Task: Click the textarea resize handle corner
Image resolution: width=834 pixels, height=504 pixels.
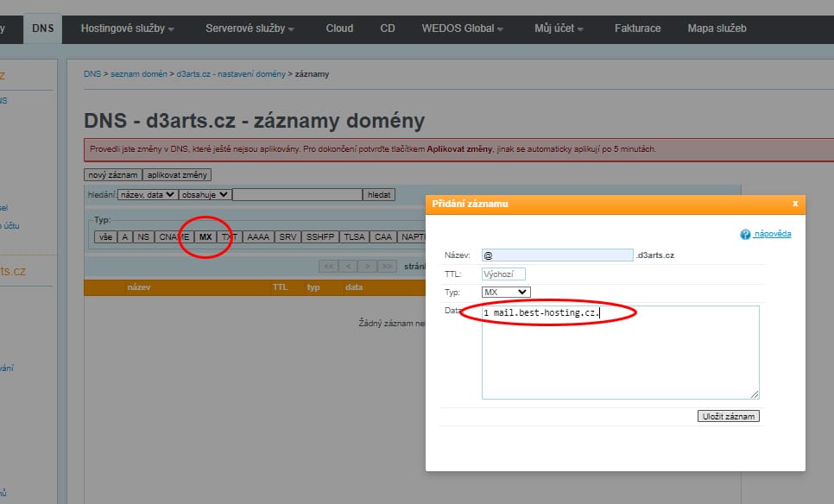Action: [755, 394]
